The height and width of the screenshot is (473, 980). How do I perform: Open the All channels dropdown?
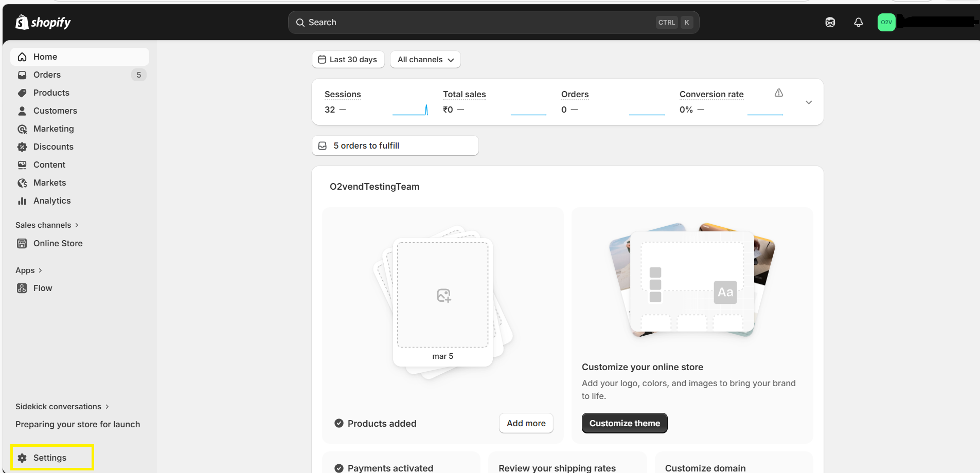click(425, 60)
